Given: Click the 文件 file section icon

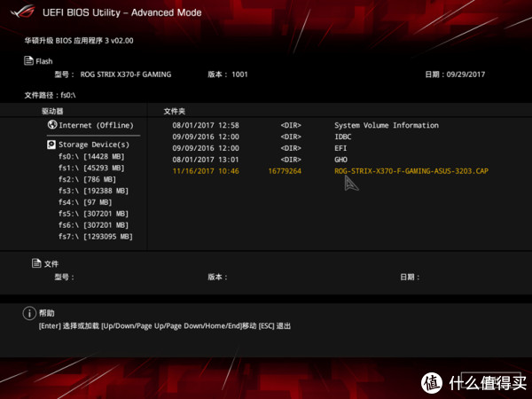Looking at the screenshot, I should pos(36,263).
